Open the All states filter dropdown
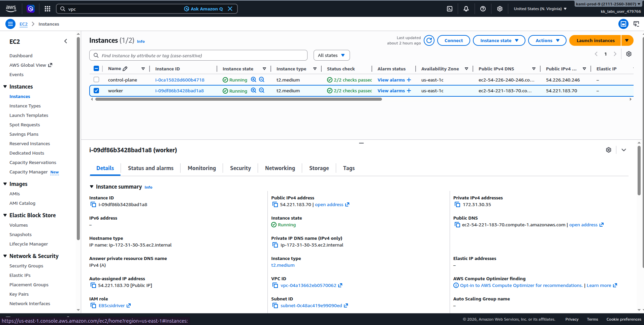Viewport: 644px width, 325px height. 332,55
